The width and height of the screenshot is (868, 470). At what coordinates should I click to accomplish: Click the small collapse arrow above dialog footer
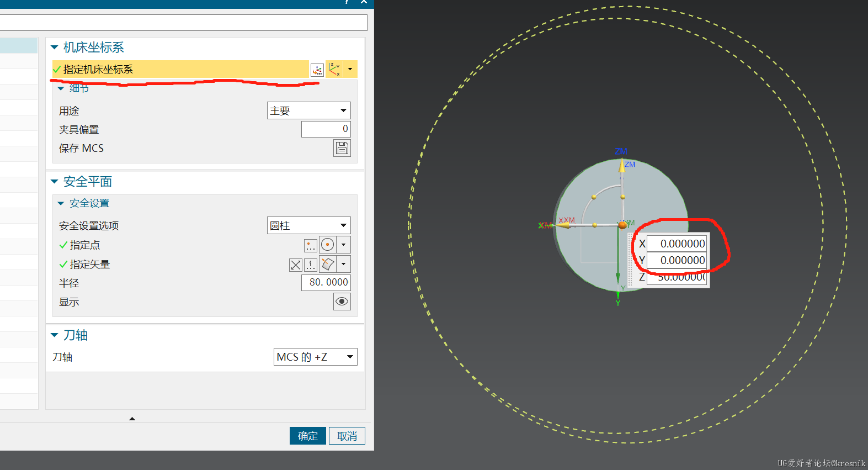click(x=132, y=419)
